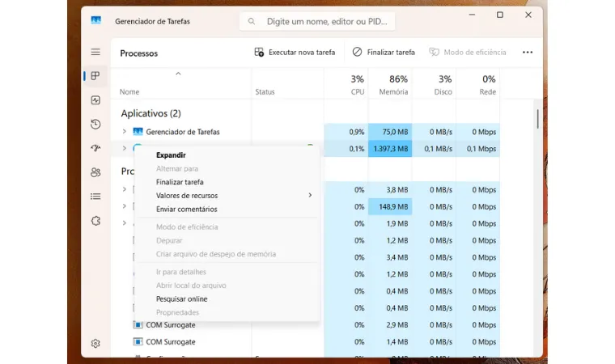Viewport: 615px width, 364px height.
Task: Open the Services puzzle sidebar icon
Action: (95, 221)
